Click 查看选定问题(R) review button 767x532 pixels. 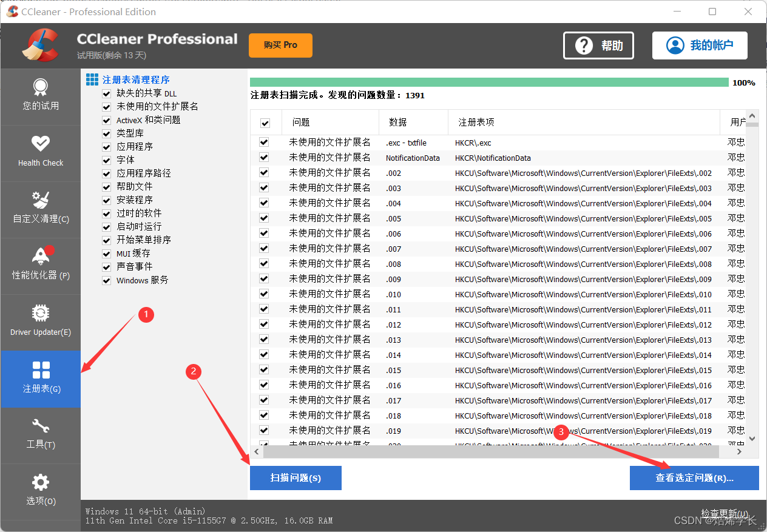coord(694,478)
